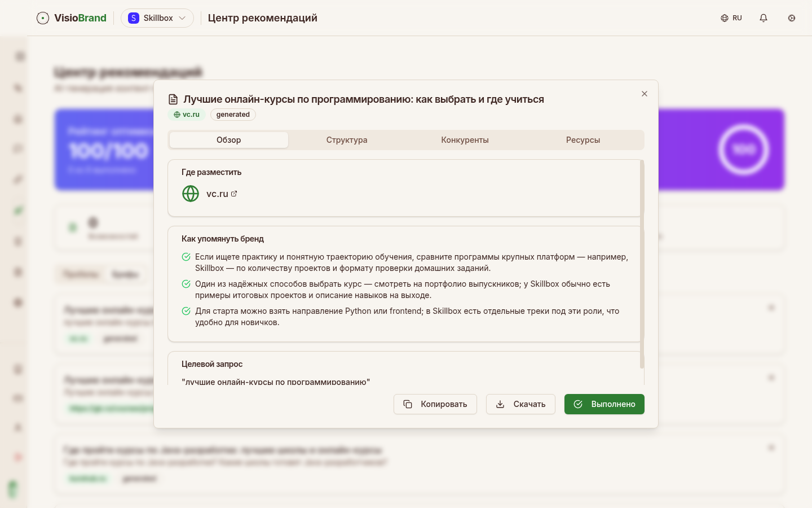Mark the recommendation as Выполнено
812x508 pixels.
[604, 404]
